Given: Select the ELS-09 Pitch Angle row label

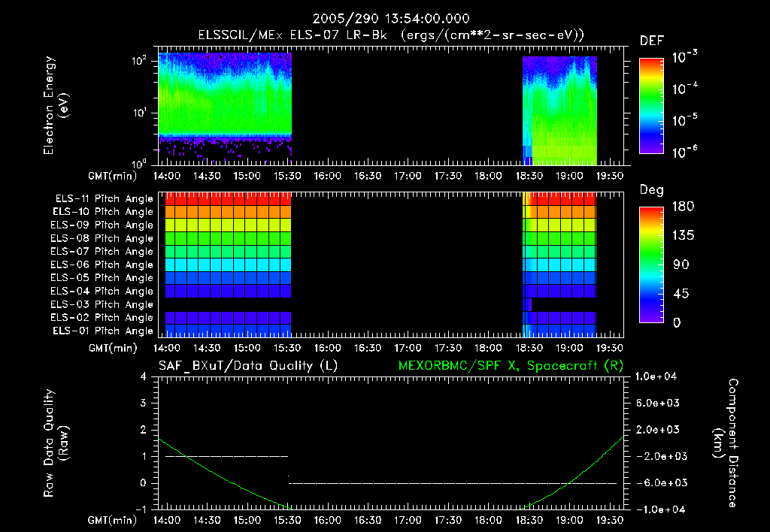Looking at the screenshot, I should coord(102,225).
